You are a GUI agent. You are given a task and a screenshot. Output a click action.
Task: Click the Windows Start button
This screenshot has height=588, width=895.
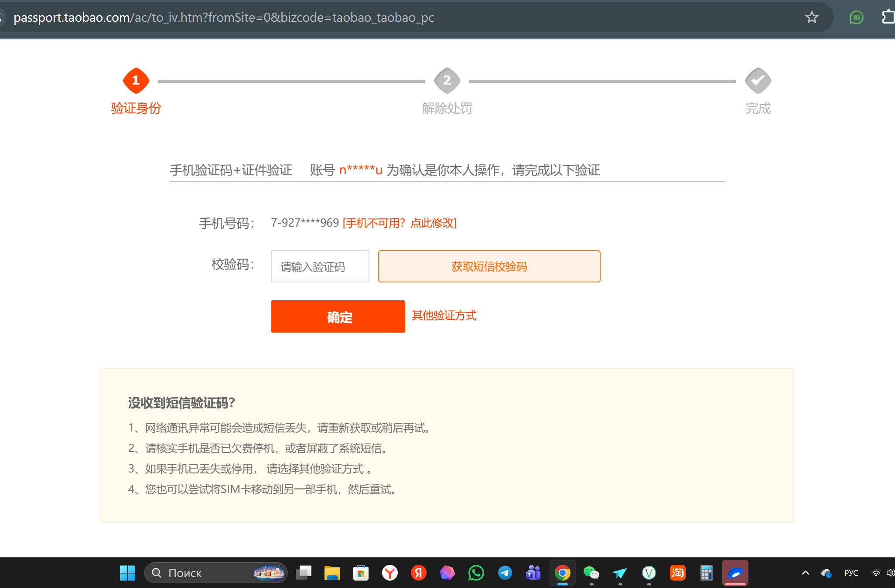pos(127,573)
